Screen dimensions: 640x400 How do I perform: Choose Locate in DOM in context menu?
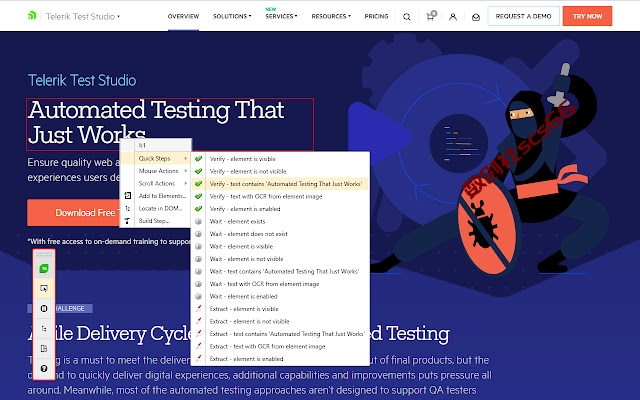[156, 208]
